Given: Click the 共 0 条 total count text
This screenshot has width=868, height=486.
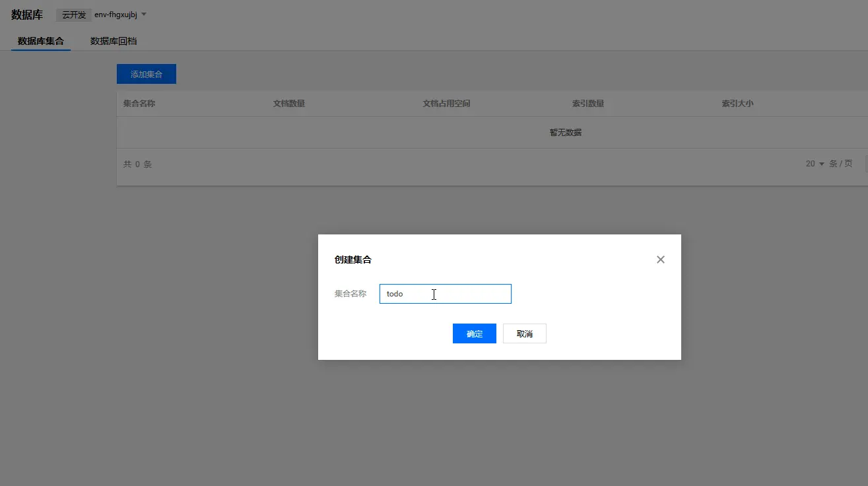Looking at the screenshot, I should pyautogui.click(x=137, y=164).
